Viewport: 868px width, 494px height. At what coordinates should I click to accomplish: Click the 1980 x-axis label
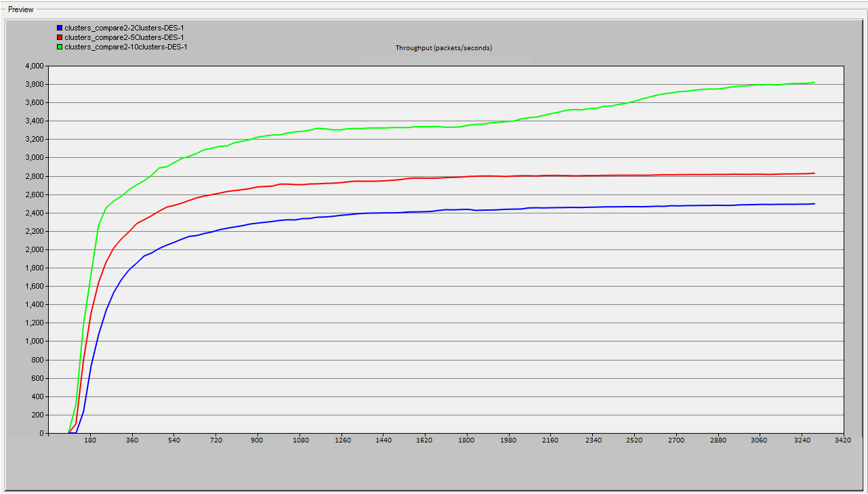pyautogui.click(x=509, y=440)
